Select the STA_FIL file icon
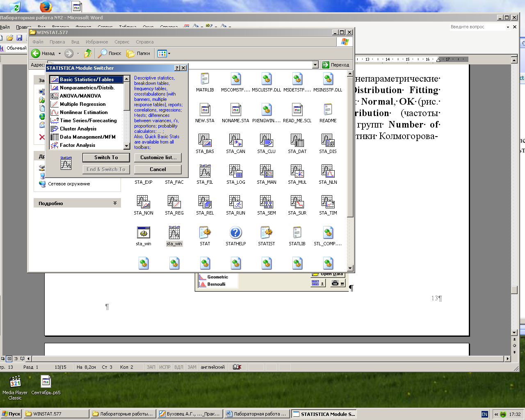Image resolution: width=525 pixels, height=420 pixels. [x=205, y=171]
